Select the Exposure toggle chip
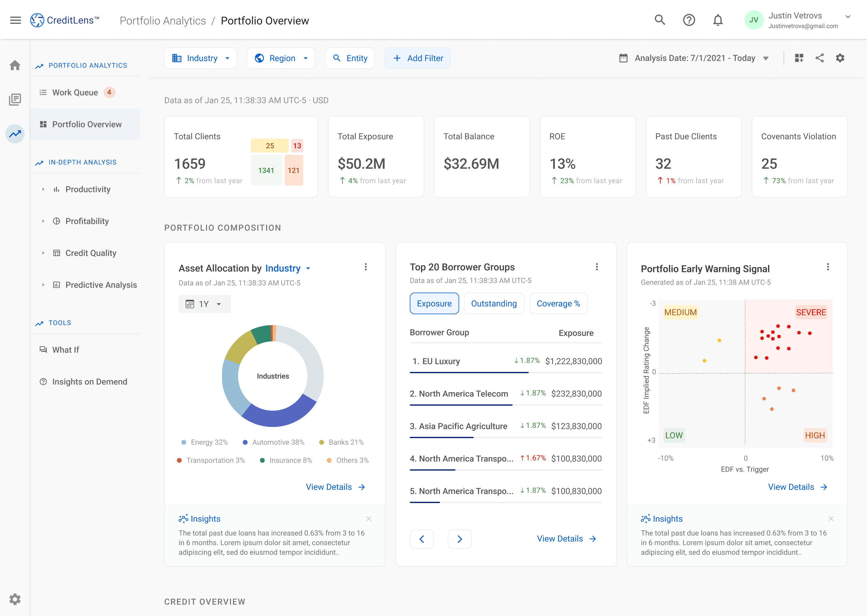Screen dimensions: 867x616 [434, 303]
